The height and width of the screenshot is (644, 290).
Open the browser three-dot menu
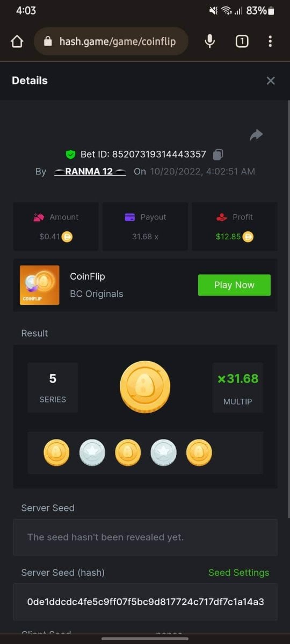tap(270, 41)
